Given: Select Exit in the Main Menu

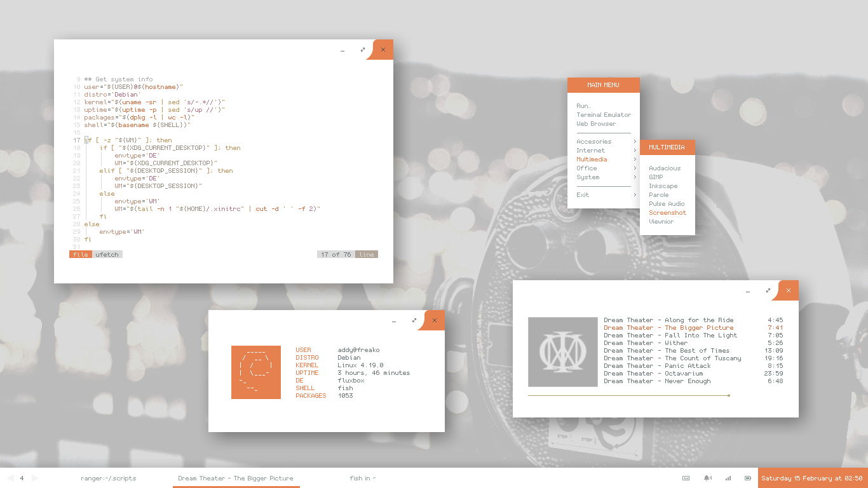Looking at the screenshot, I should coord(583,194).
